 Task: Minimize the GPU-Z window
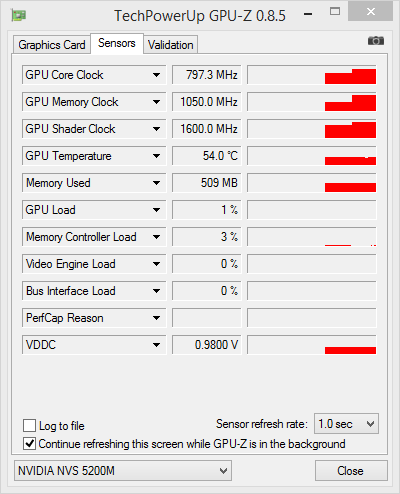308,14
